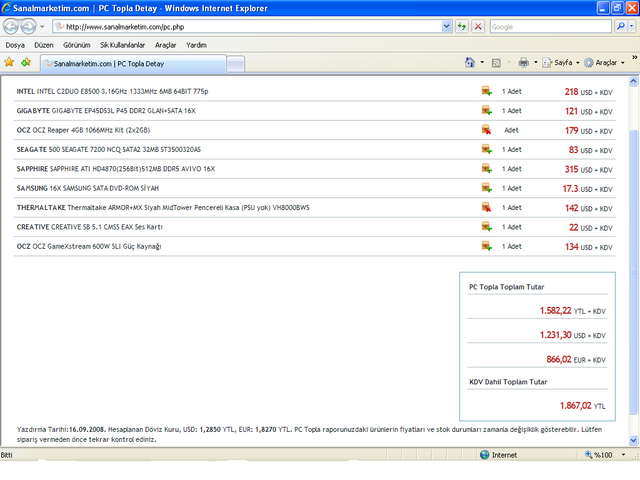This screenshot has height=480, width=640.
Task: Expand the zoom level dropdown arrow
Action: (x=623, y=455)
